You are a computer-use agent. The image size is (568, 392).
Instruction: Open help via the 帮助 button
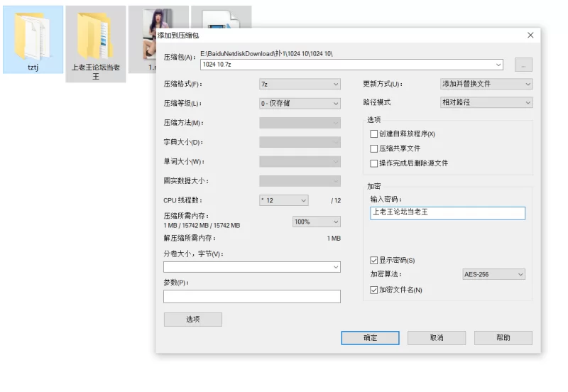pos(503,337)
